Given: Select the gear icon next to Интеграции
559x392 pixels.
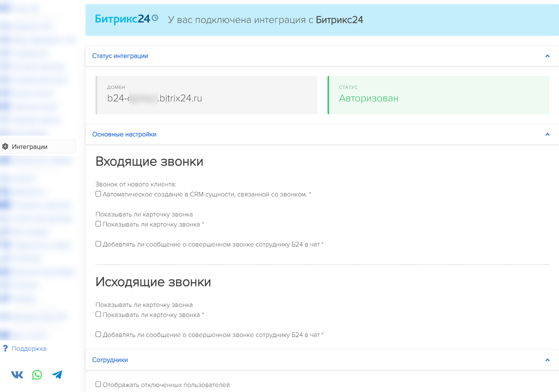Looking at the screenshot, I should pyautogui.click(x=5, y=146).
